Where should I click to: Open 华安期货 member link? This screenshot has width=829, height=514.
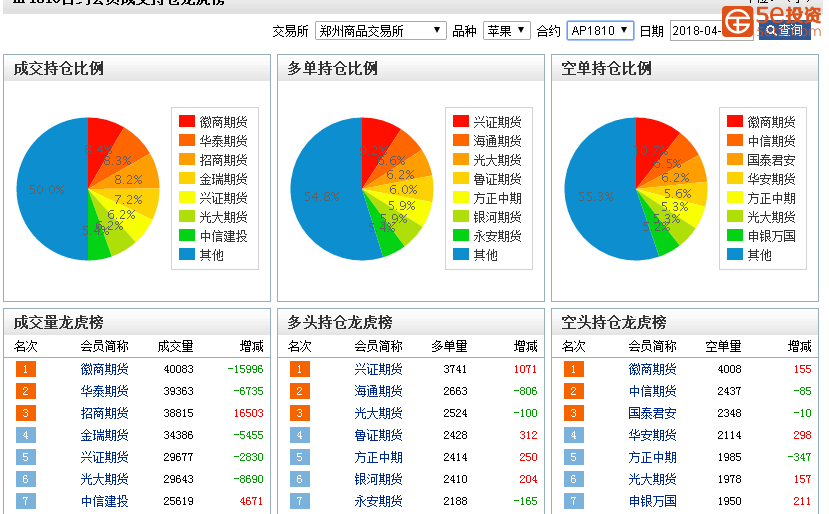[x=652, y=435]
